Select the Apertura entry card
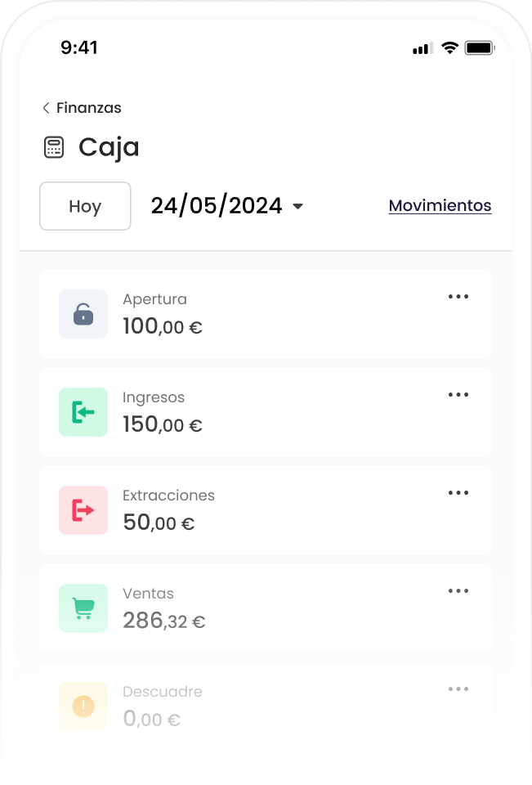 pyautogui.click(x=266, y=314)
